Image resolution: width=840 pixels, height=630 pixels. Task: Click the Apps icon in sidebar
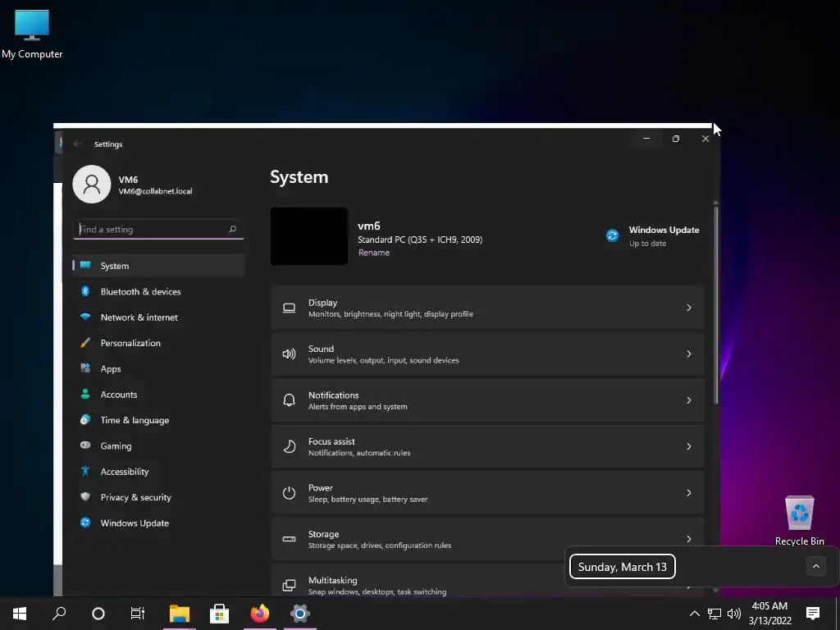(x=85, y=368)
